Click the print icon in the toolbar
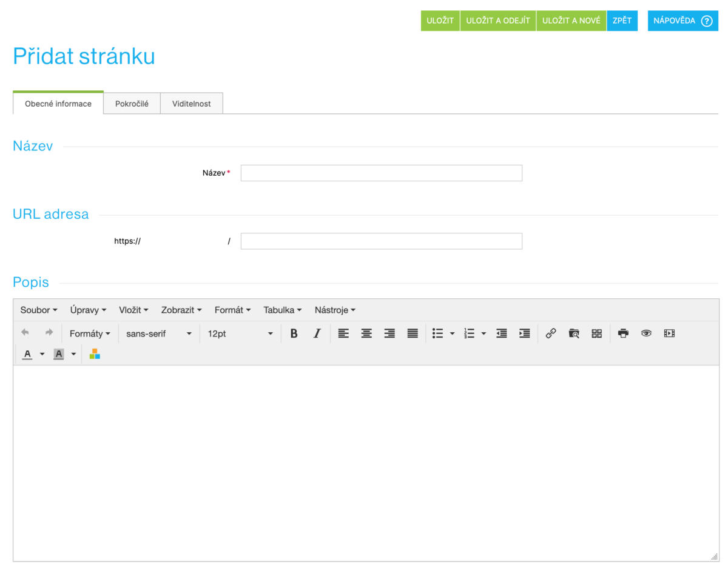This screenshot has width=728, height=568. click(623, 333)
